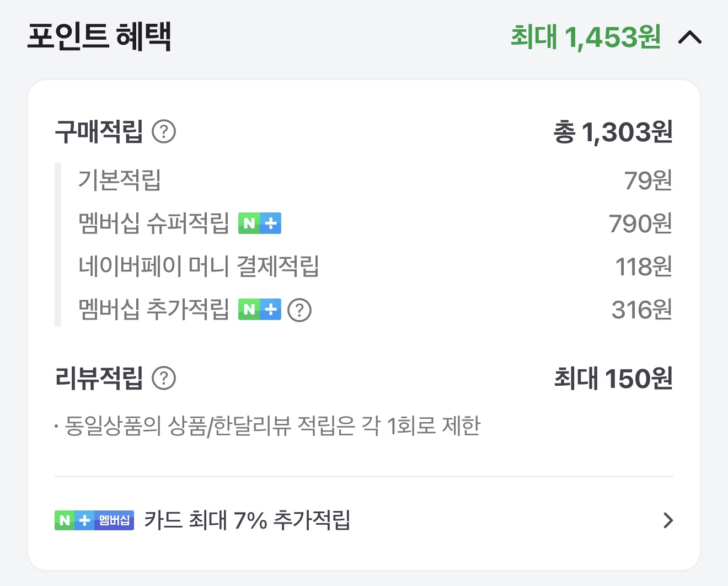Image resolution: width=728 pixels, height=586 pixels.
Task: Select 네이버페이 머니 결제적립 row label
Action: (x=199, y=267)
